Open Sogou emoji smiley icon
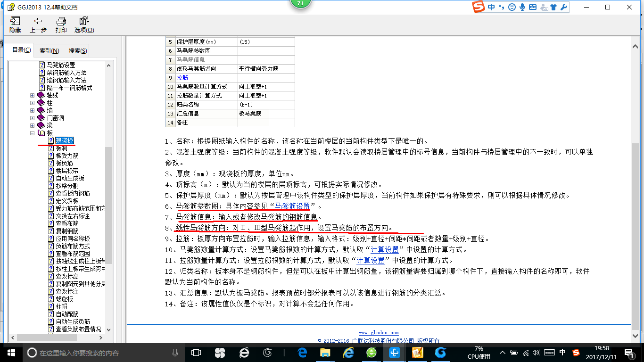644x362 pixels. [512, 7]
